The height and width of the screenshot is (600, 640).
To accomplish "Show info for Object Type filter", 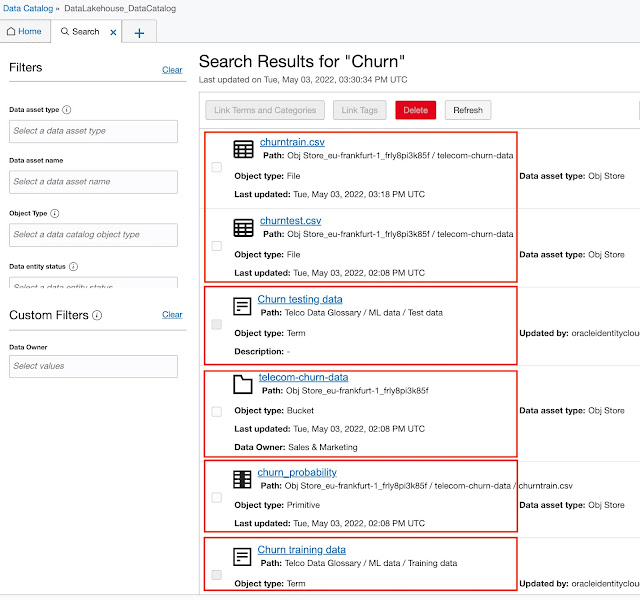I will tap(55, 213).
